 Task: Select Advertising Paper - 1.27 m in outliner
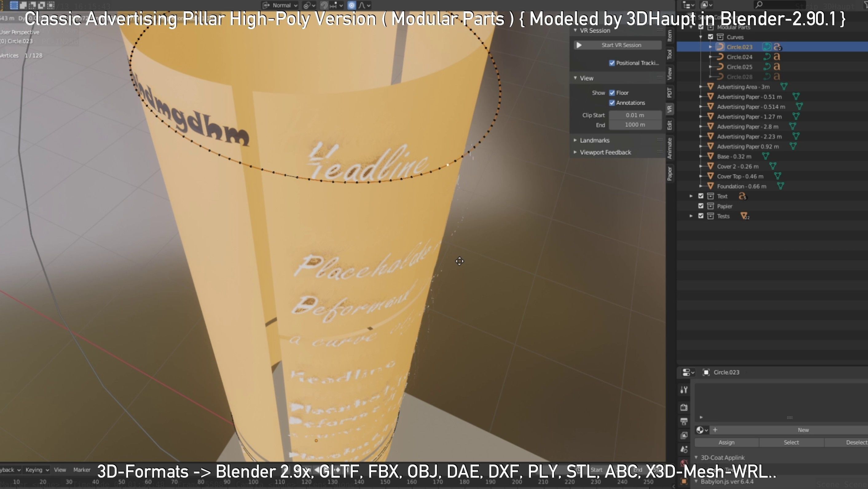749,116
